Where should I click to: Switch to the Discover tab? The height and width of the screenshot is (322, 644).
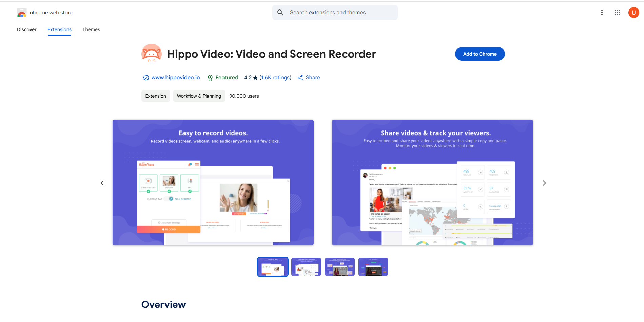pos(26,29)
